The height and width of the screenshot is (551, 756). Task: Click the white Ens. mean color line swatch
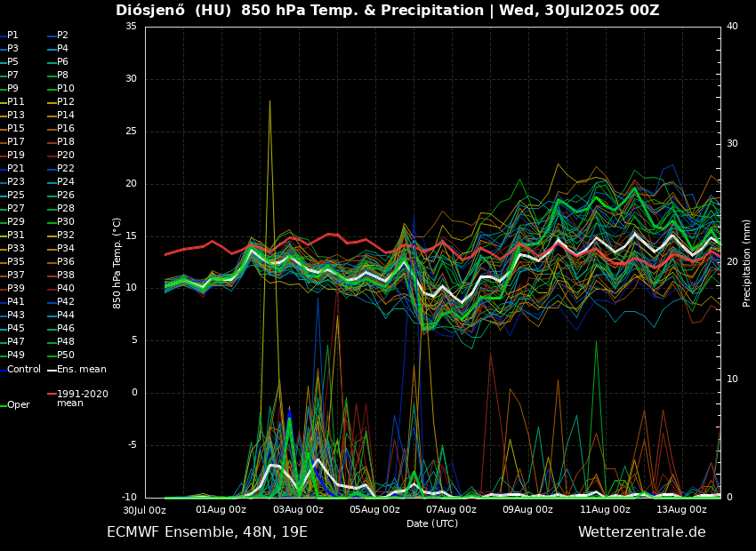52,370
